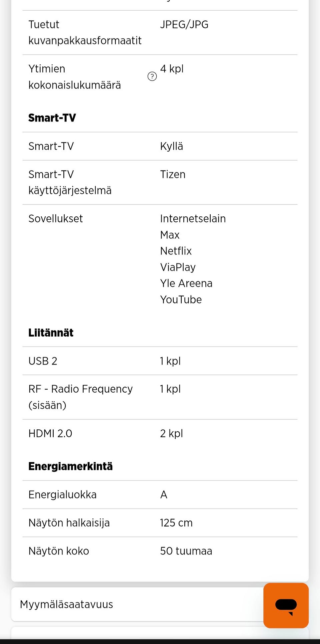Click the Liitännät section heading
Viewport: 320px width, 644px height.
51,333
